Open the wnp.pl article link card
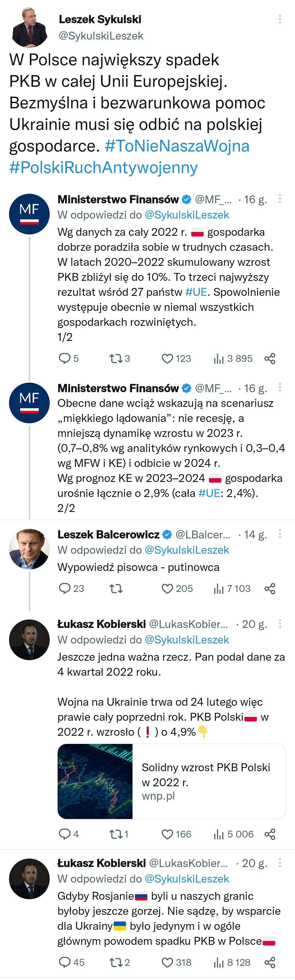Screen dimensions: 295x980 (x=171, y=781)
